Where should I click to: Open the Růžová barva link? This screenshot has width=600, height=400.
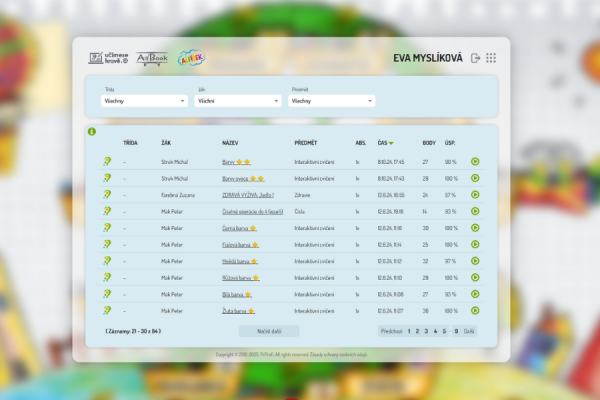click(241, 278)
